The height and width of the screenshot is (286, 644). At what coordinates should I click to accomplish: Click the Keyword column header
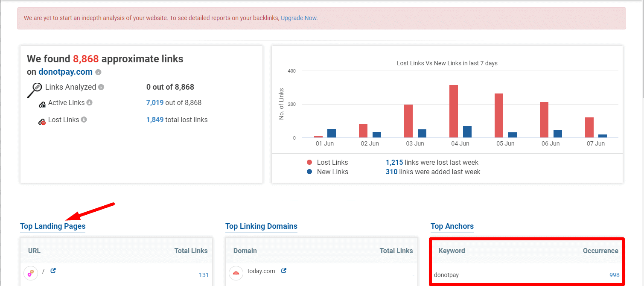(452, 251)
